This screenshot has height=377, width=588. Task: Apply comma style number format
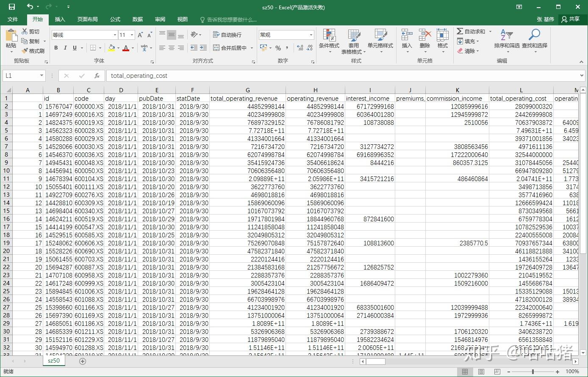(287, 48)
